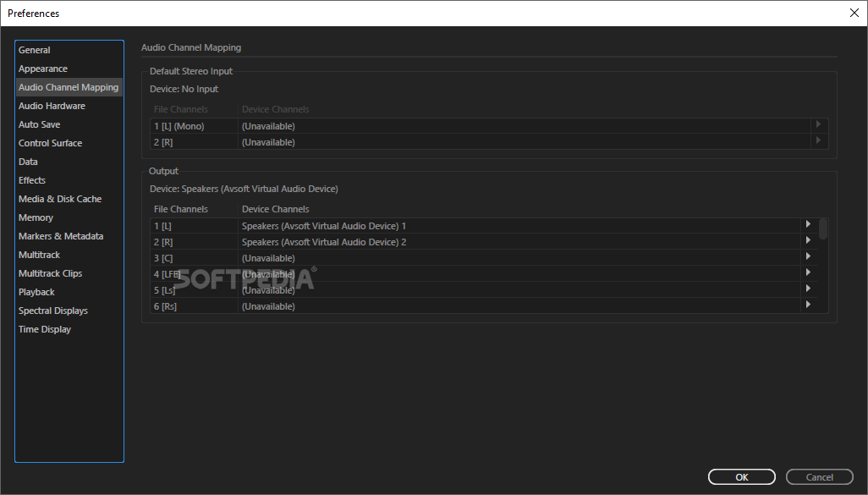Click output file channel '1 [L]'
The width and height of the screenshot is (868, 495).
(x=195, y=226)
